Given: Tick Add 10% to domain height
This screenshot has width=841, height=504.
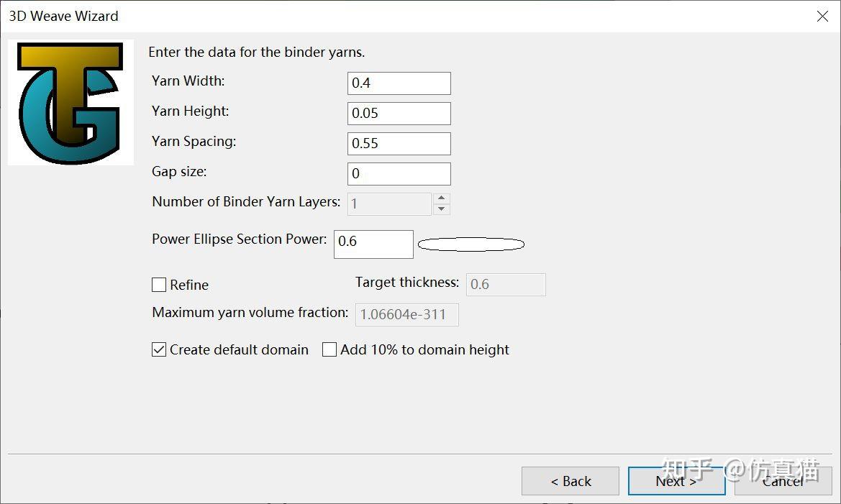Looking at the screenshot, I should pos(329,350).
